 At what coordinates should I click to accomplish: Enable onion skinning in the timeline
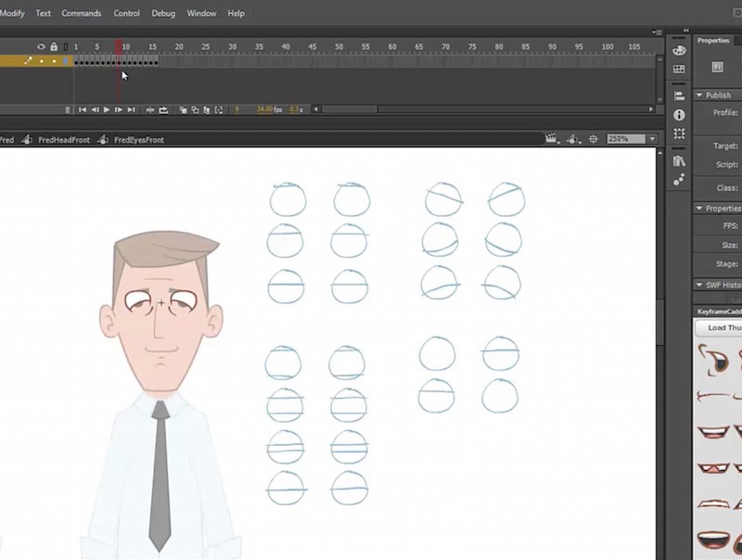coord(182,109)
